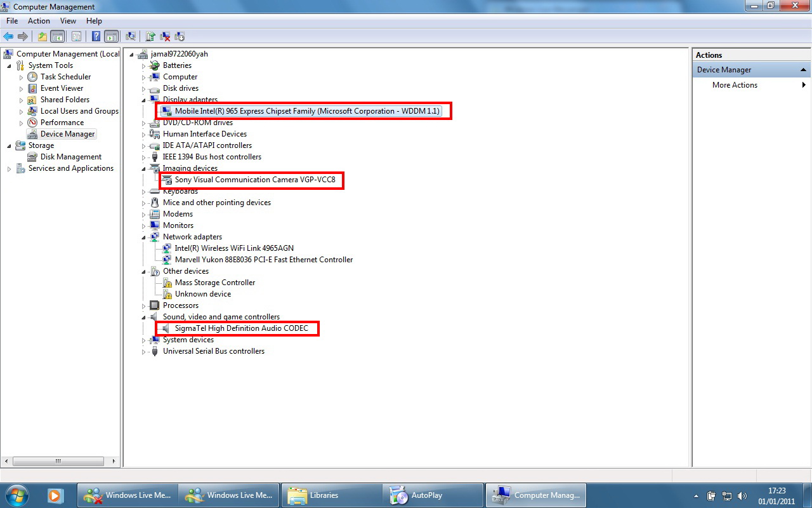Click the Back arrow in the toolbar

[8, 36]
